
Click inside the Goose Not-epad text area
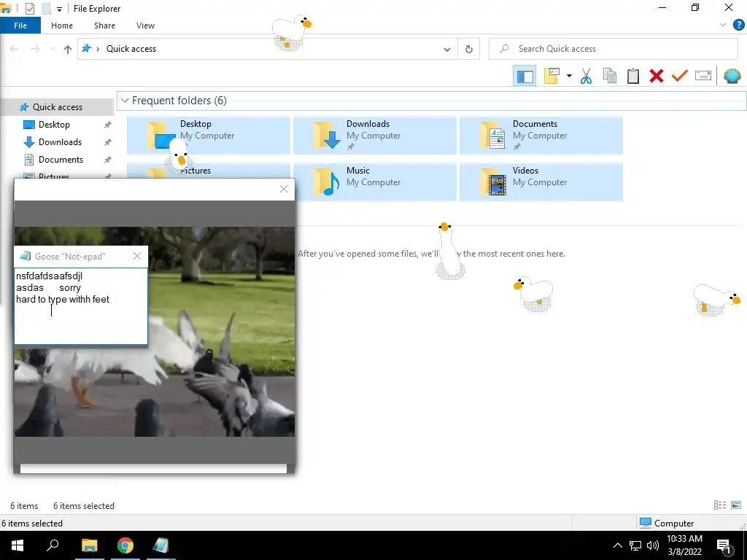click(81, 306)
